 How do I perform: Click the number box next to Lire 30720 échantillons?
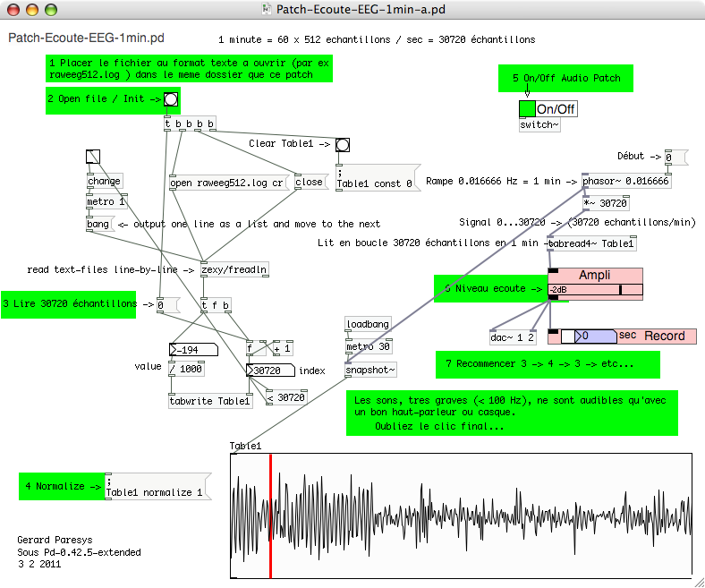(x=168, y=305)
